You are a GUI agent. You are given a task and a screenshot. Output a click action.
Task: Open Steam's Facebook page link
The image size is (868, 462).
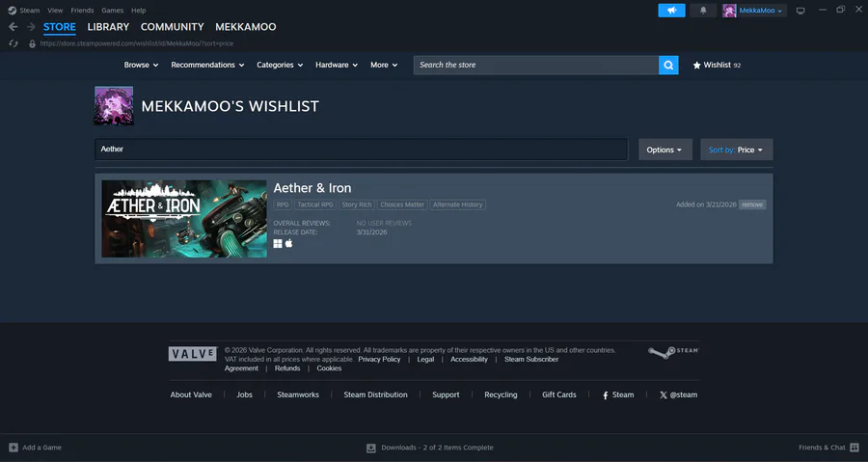point(618,395)
